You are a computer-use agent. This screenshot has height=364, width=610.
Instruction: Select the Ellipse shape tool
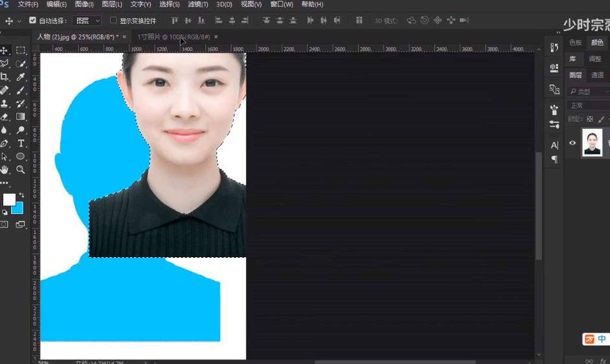pyautogui.click(x=20, y=157)
